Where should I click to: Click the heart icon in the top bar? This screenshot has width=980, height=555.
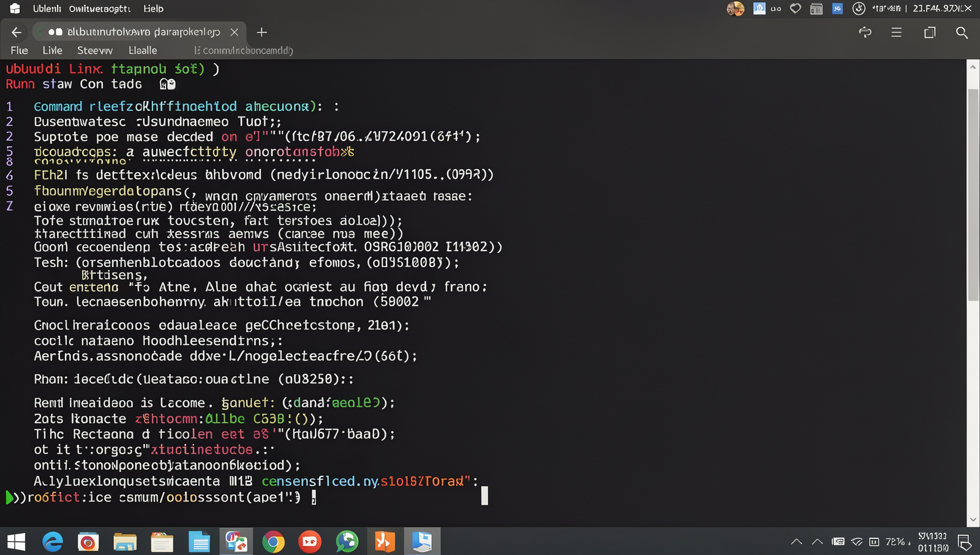(796, 9)
